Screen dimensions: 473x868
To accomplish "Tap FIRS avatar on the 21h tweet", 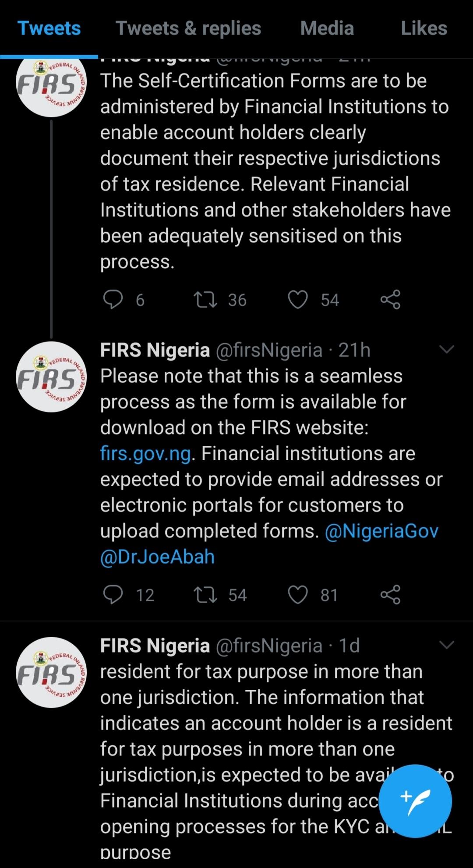I will tap(51, 377).
